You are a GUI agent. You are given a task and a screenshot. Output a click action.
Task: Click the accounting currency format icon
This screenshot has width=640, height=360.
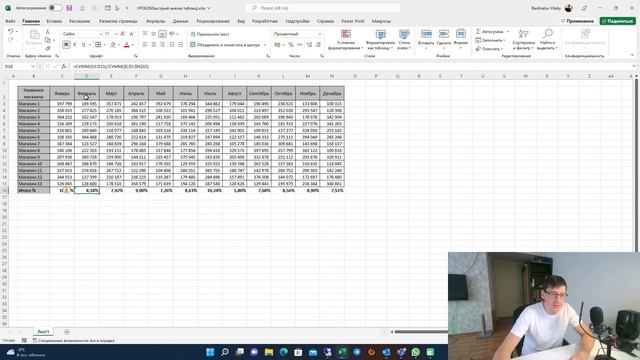[278, 44]
